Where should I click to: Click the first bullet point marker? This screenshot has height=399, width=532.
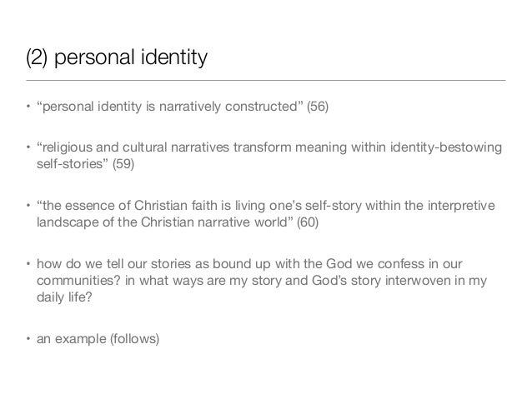click(26, 107)
